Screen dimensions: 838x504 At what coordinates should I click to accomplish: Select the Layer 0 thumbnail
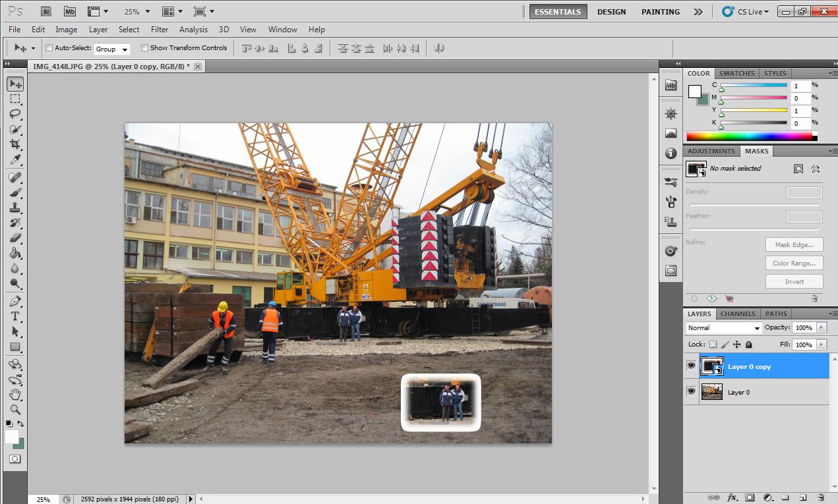[711, 392]
